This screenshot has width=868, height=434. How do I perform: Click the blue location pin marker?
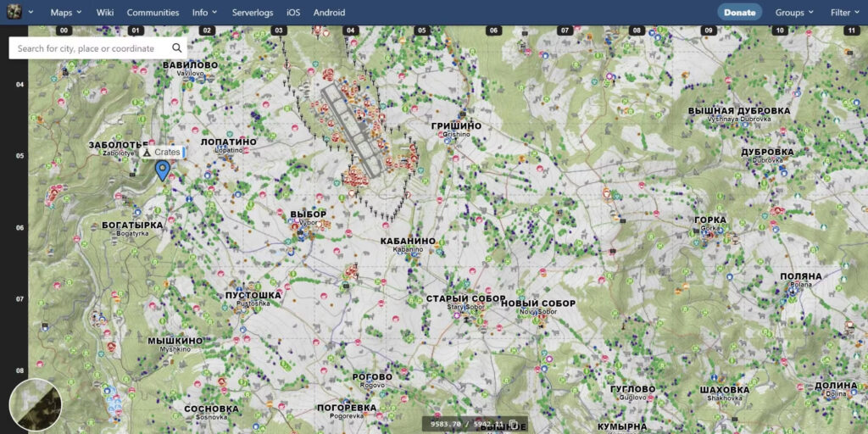pos(162,170)
